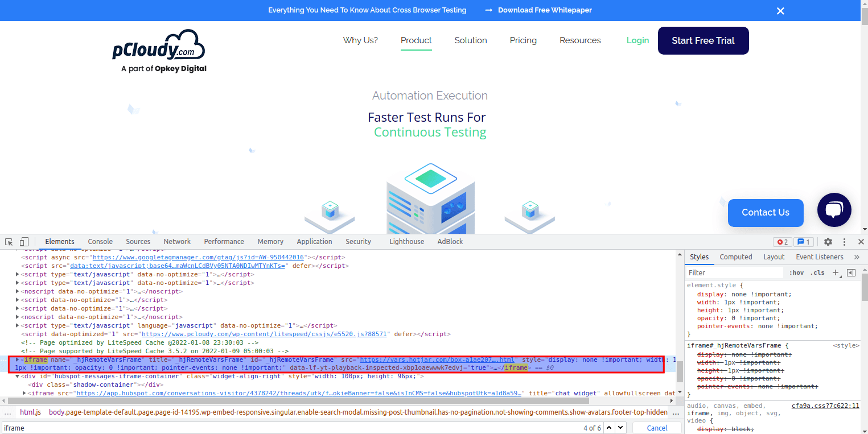Open the issues panel badge
Screen dimensions: 868x434
pyautogui.click(x=803, y=242)
